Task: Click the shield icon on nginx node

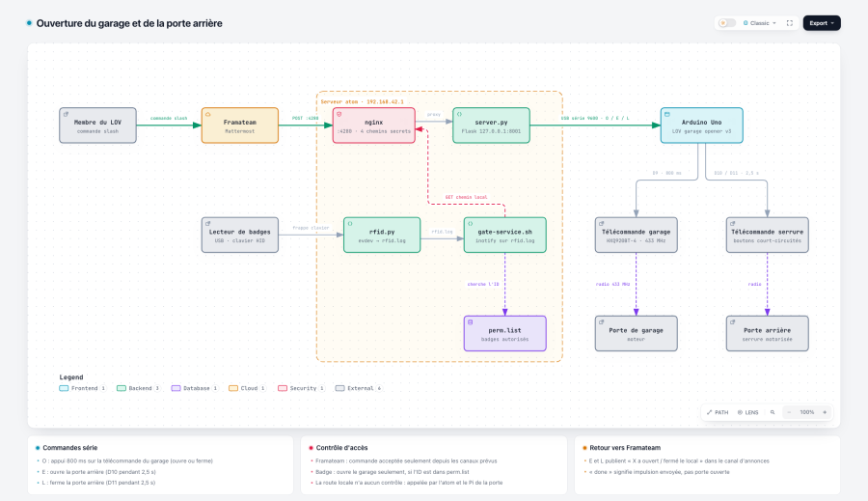Action: click(x=339, y=114)
